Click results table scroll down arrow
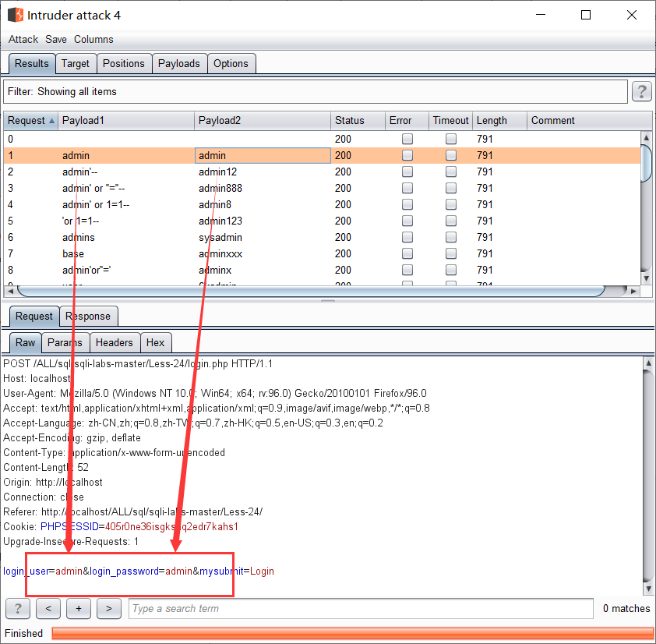This screenshot has width=656, height=644. (647, 278)
